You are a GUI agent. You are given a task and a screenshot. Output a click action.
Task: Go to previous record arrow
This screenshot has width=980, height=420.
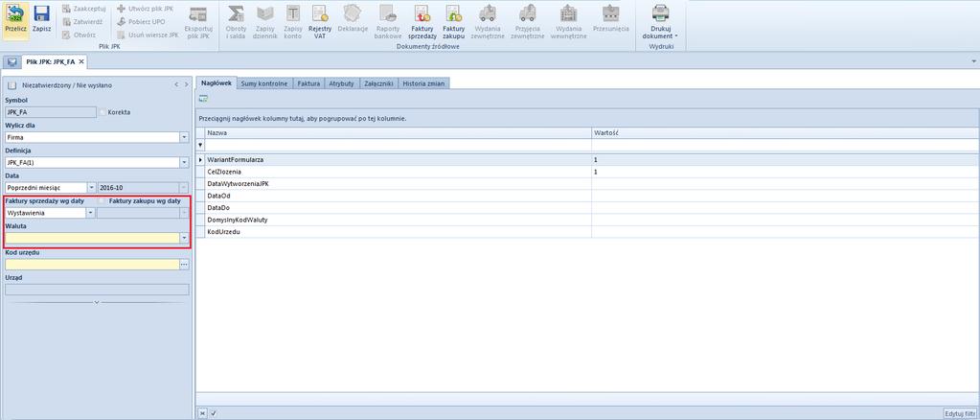point(176,84)
